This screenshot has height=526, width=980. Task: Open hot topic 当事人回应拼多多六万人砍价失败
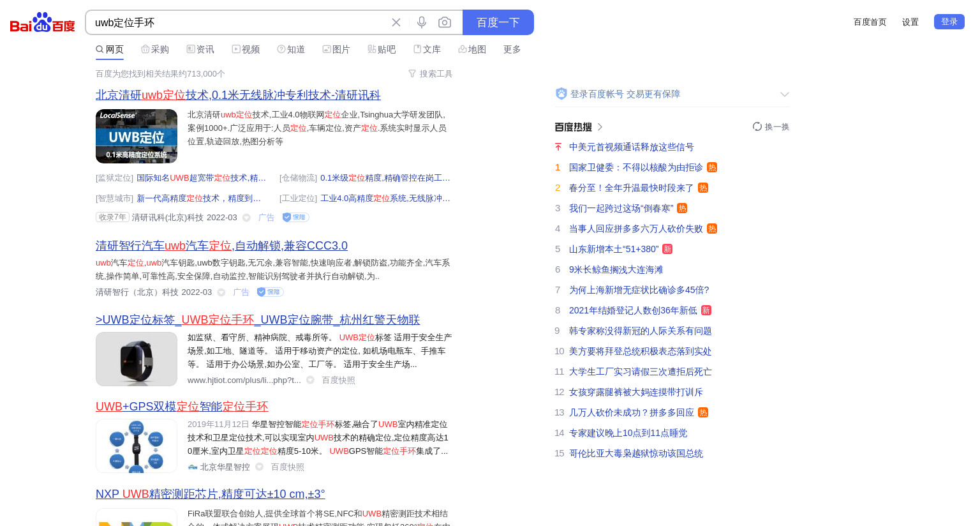point(636,229)
